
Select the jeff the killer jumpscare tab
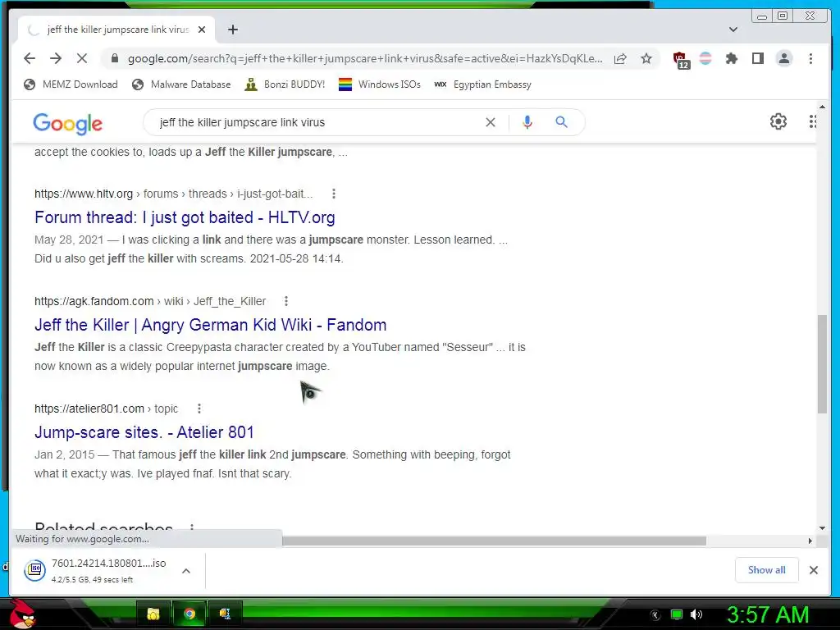pos(116,30)
